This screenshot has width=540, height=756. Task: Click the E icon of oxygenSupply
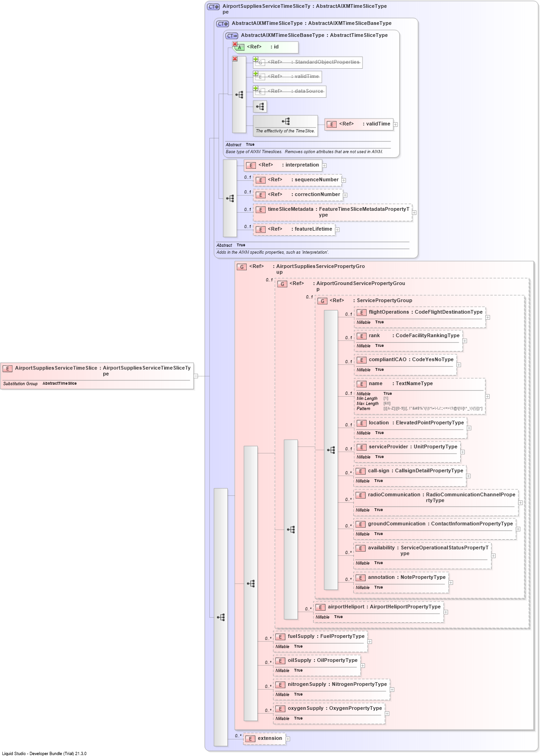tap(280, 708)
